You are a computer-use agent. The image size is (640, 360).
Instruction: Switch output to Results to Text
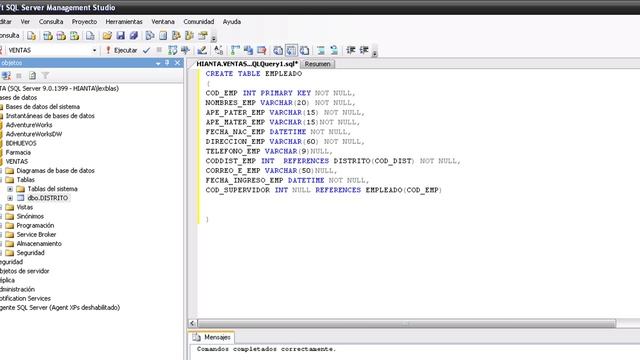pos(278,50)
